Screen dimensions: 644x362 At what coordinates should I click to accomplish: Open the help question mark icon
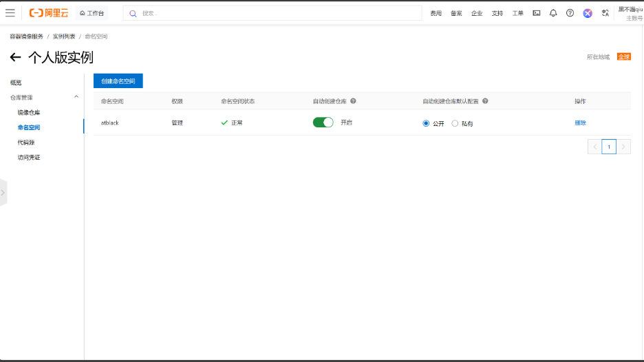pos(570,13)
